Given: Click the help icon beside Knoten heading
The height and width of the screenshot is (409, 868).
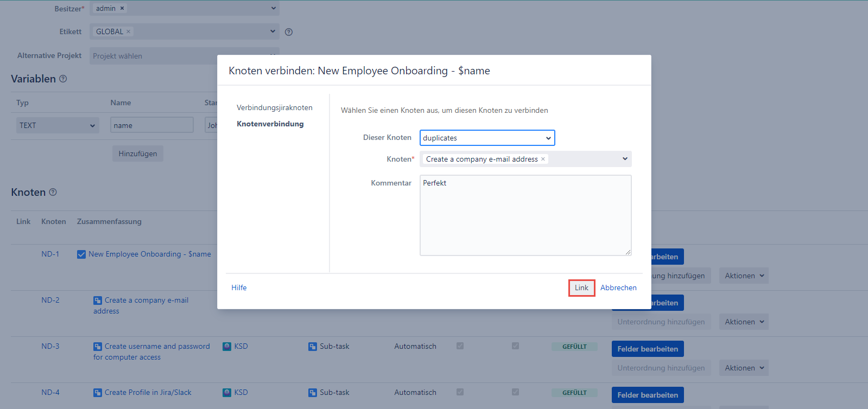Looking at the screenshot, I should click(53, 192).
